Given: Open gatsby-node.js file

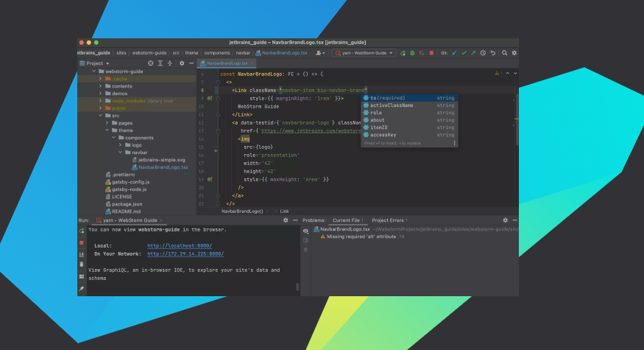Looking at the screenshot, I should coord(126,189).
